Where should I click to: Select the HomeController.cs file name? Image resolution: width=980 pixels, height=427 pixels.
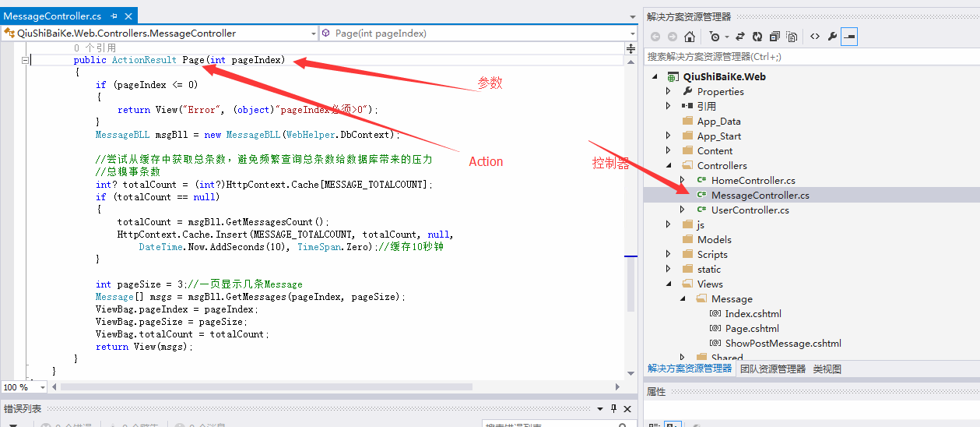(x=753, y=180)
